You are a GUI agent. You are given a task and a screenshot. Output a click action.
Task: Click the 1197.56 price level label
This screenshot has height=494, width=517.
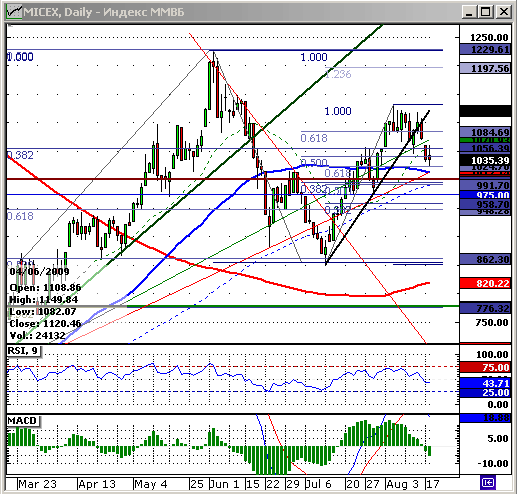click(x=485, y=68)
